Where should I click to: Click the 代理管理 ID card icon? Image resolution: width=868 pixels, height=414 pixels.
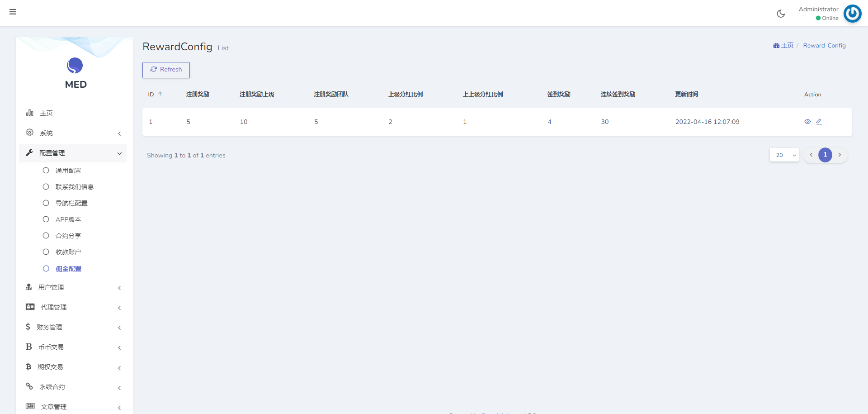pyautogui.click(x=30, y=307)
